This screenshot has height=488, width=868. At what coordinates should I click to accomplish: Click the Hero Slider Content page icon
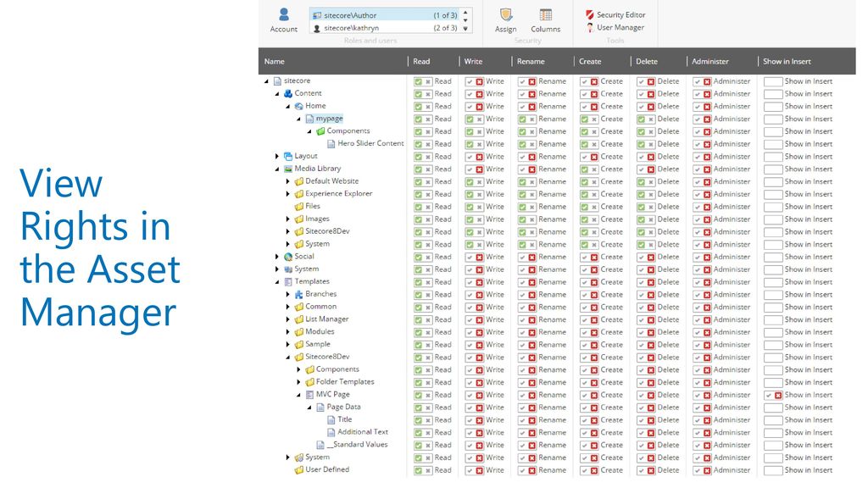[331, 144]
